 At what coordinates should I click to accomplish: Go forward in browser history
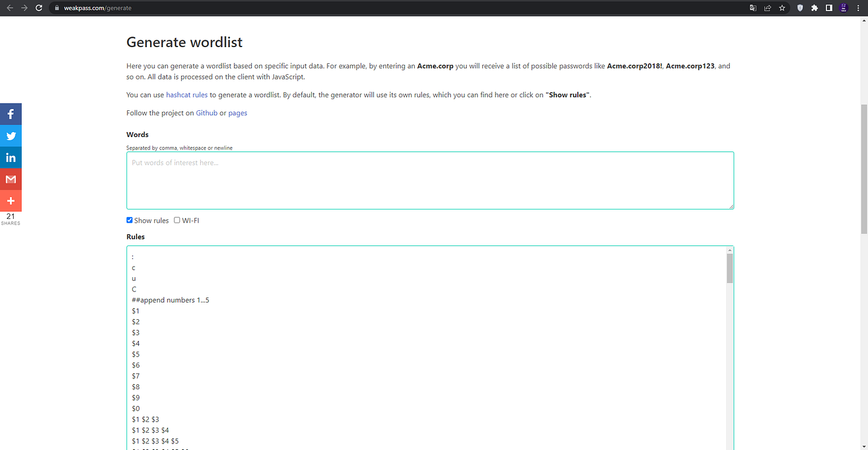(x=24, y=8)
